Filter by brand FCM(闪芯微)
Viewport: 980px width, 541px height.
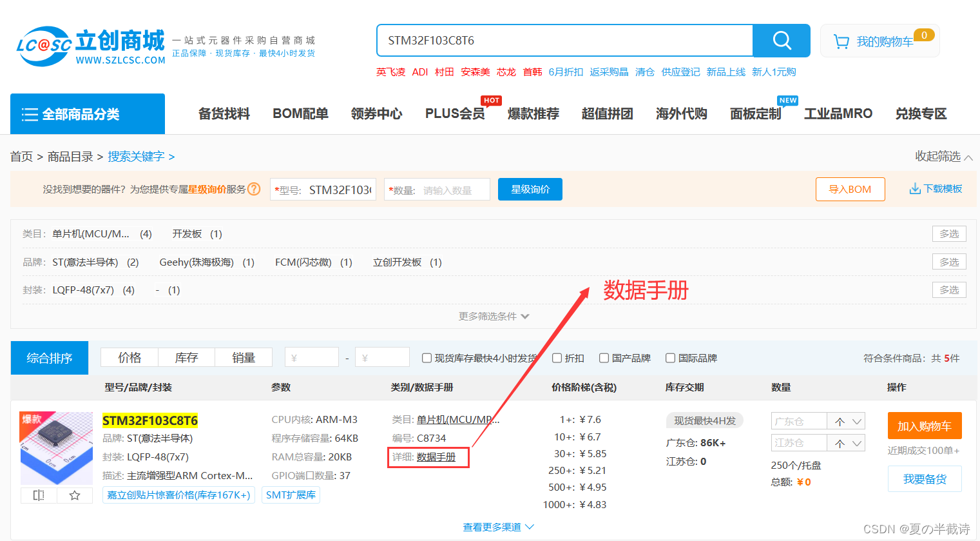coord(313,262)
